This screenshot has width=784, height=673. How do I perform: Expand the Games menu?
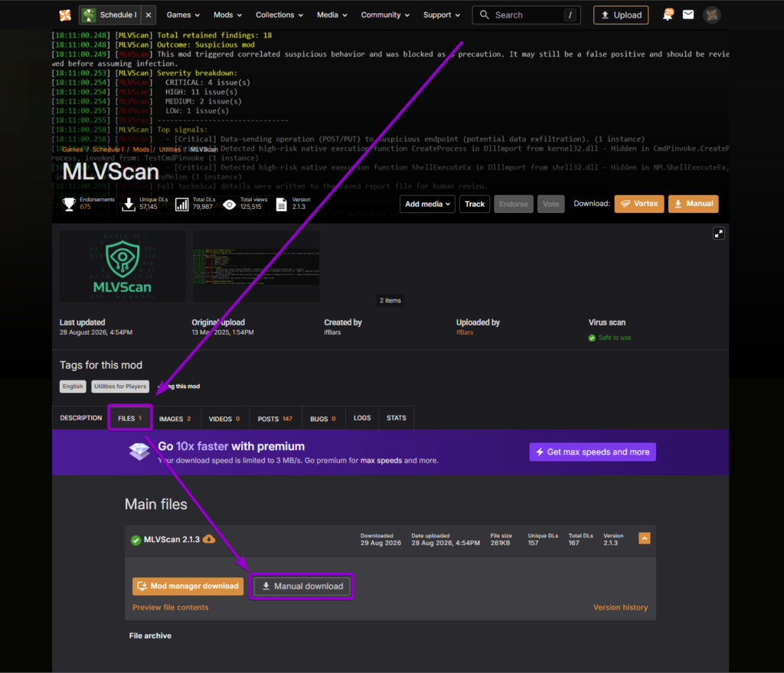[x=183, y=15]
